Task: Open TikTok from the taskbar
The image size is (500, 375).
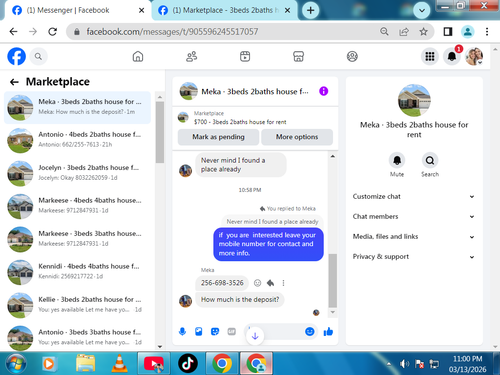Action: point(188,363)
